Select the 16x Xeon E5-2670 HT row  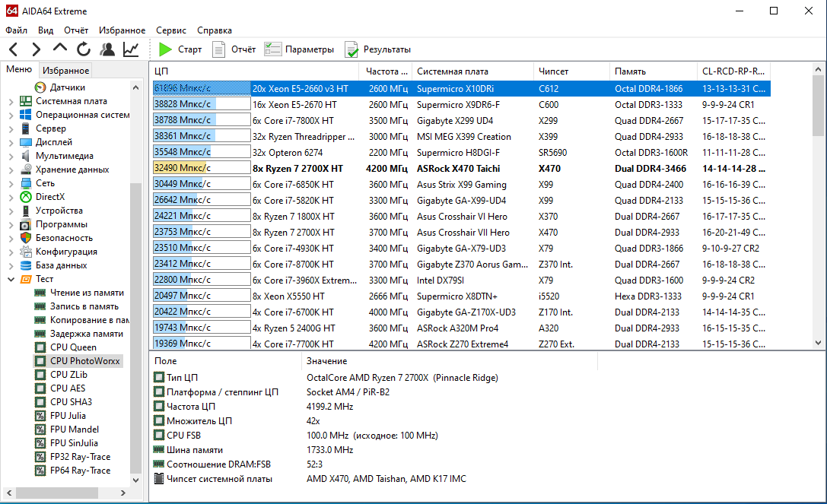point(462,105)
